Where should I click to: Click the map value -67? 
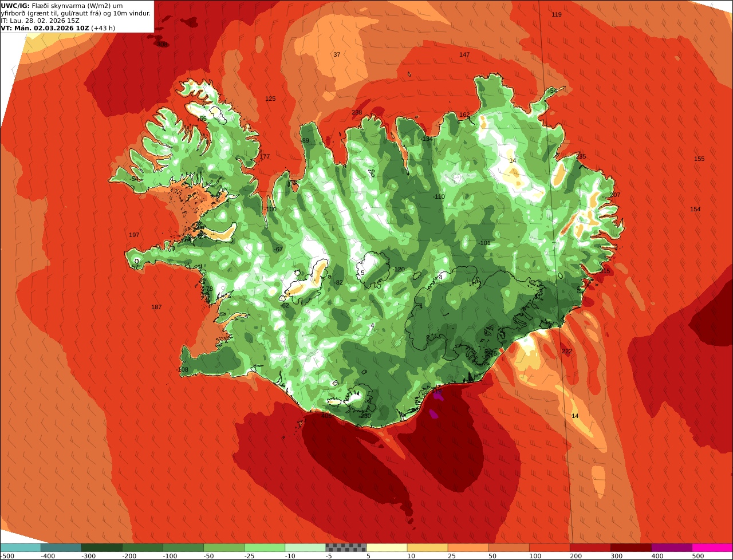[x=278, y=249]
